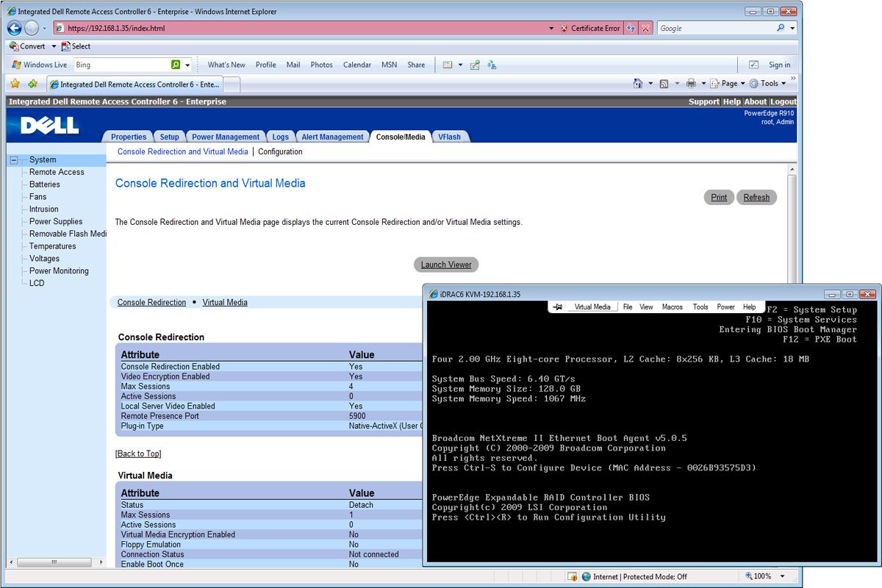Click the Windows Live mail envelope icon
Image resolution: width=882 pixels, height=588 pixels.
(x=447, y=65)
